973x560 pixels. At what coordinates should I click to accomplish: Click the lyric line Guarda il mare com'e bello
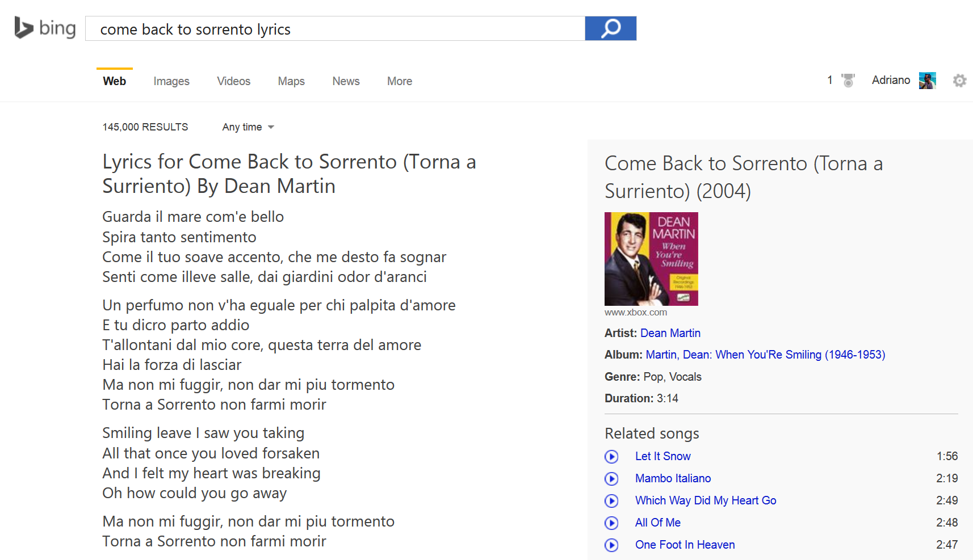click(193, 217)
